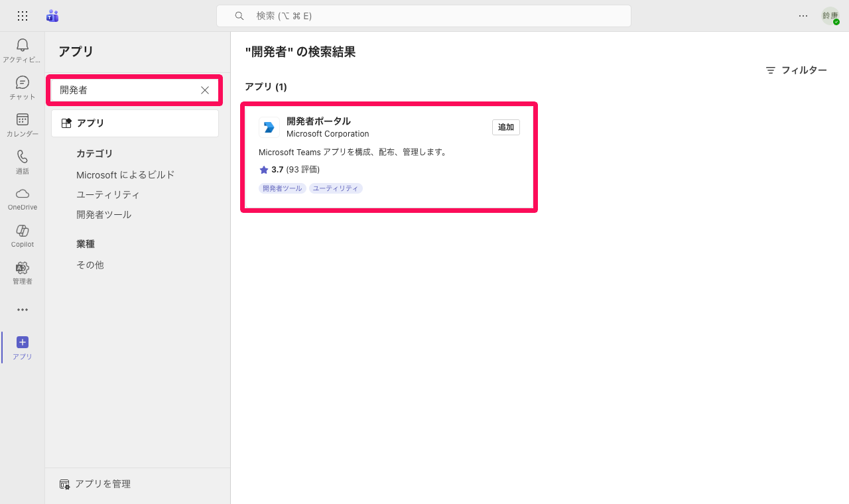Open the app launcher grid icon

click(x=23, y=16)
